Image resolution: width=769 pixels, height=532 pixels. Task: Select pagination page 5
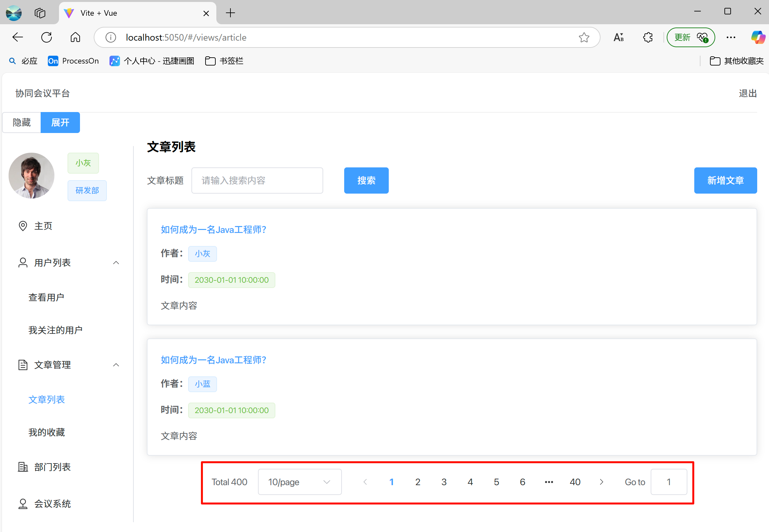[496, 482]
